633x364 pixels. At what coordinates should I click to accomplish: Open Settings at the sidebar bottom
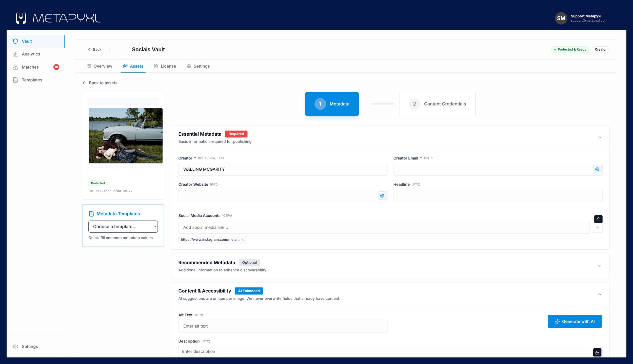click(36, 346)
